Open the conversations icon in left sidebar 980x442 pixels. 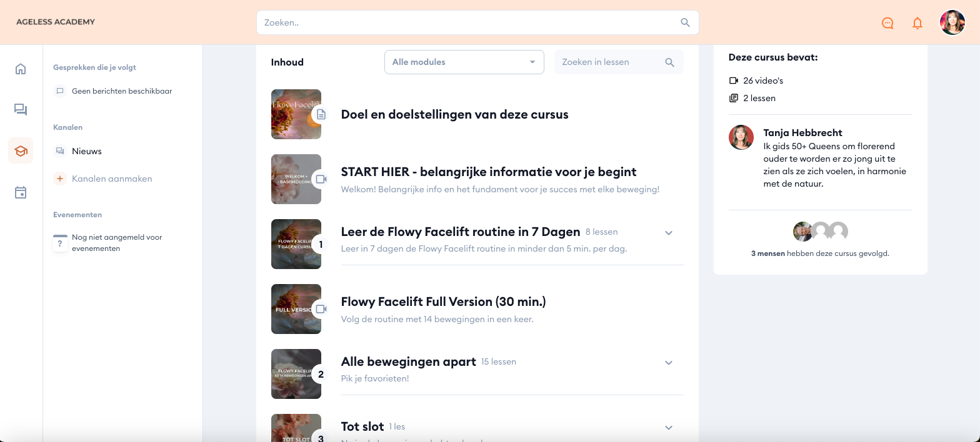[21, 110]
